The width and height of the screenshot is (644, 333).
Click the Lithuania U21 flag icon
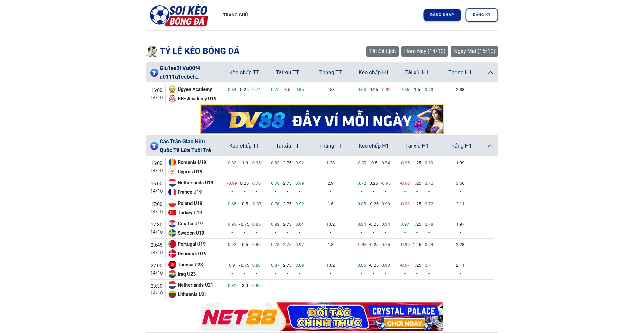172,294
